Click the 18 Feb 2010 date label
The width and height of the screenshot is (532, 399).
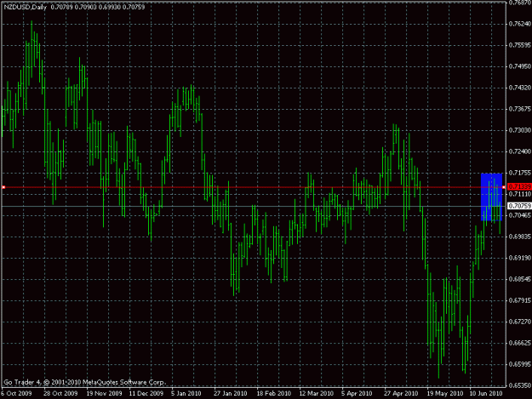point(274,393)
